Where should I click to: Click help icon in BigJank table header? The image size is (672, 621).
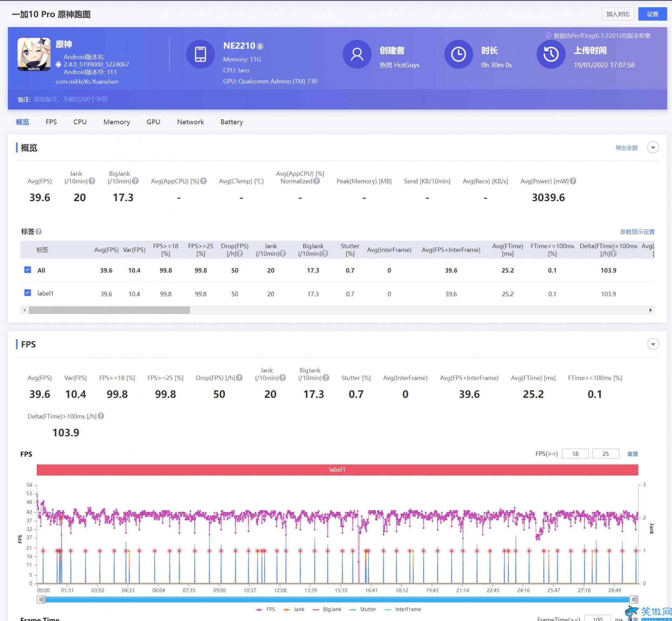(325, 254)
